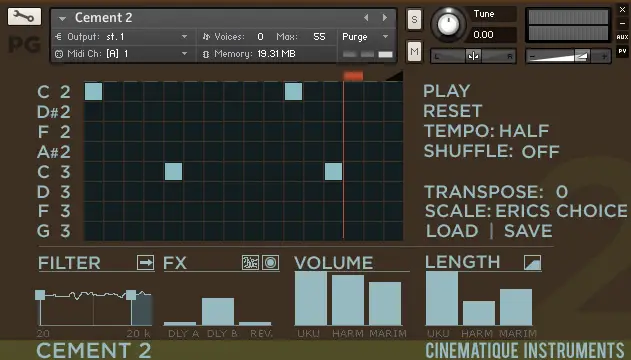Click the FX randomize pattern icon
631x360 pixels.
(250, 263)
